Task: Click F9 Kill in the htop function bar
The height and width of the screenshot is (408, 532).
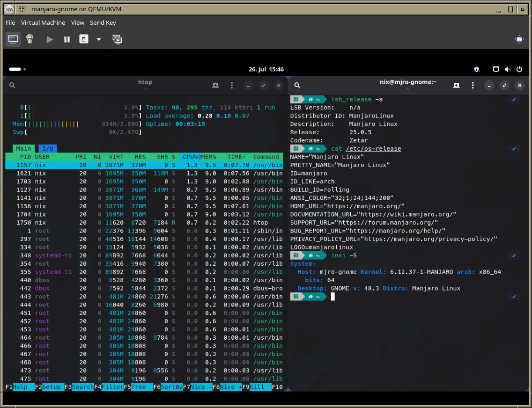Action: tap(257, 387)
